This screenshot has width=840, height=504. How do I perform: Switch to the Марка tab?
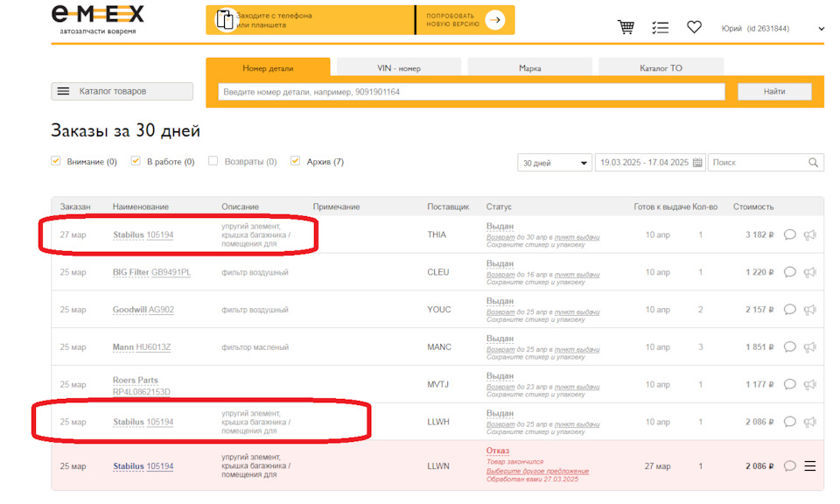[x=530, y=67]
